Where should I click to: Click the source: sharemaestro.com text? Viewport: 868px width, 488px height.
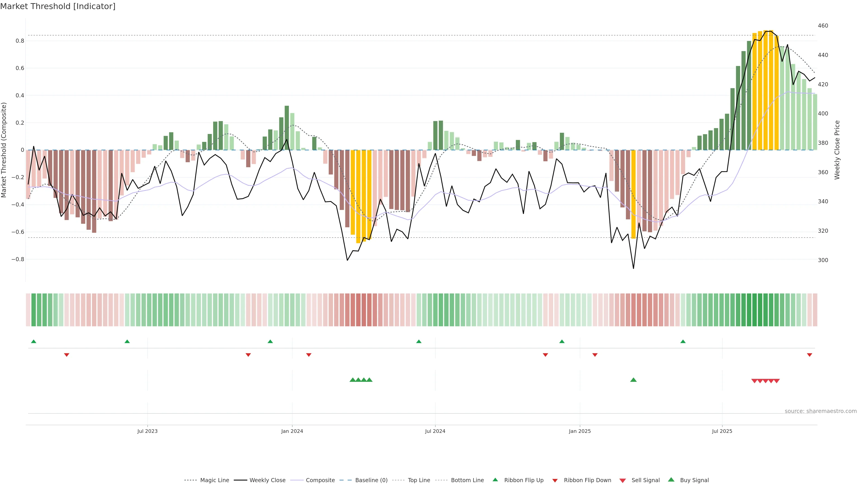(821, 411)
